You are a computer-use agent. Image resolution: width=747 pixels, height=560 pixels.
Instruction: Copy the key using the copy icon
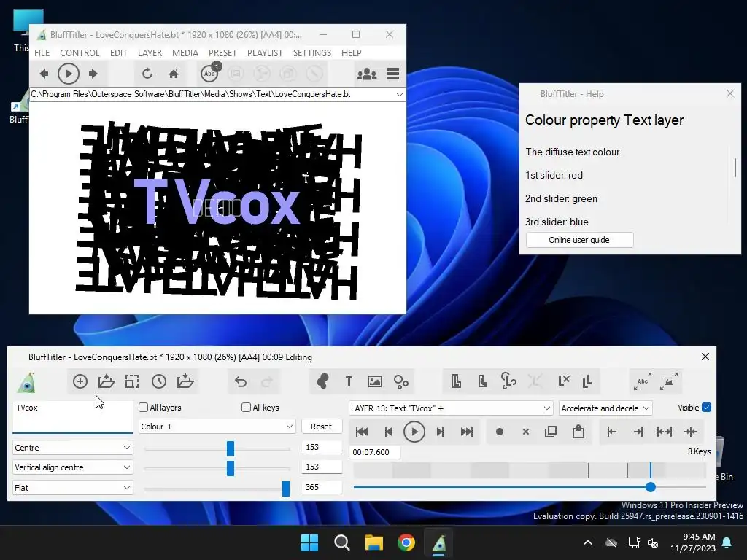coord(551,432)
